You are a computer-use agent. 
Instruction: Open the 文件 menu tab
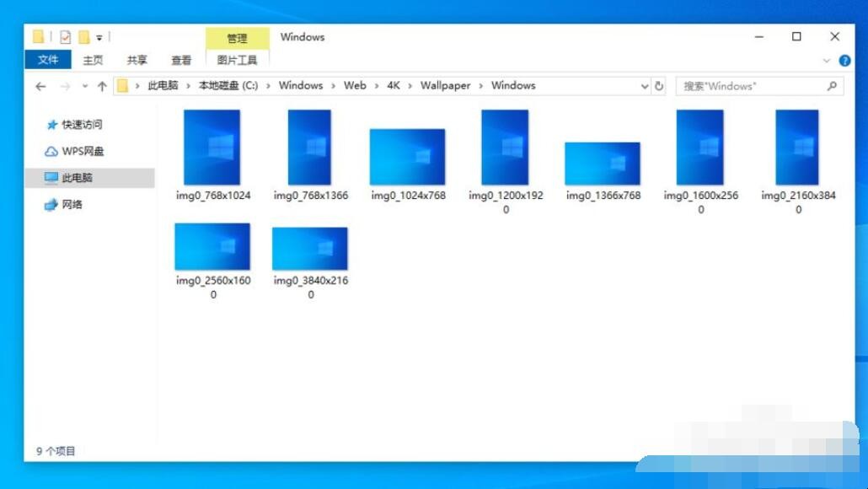48,59
